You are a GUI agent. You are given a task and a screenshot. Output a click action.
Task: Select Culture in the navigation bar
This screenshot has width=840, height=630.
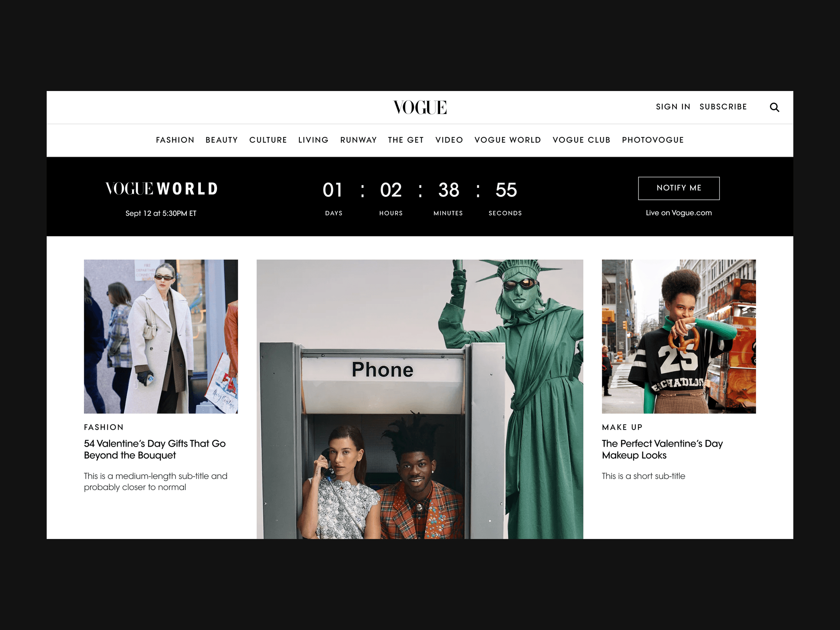pos(268,140)
